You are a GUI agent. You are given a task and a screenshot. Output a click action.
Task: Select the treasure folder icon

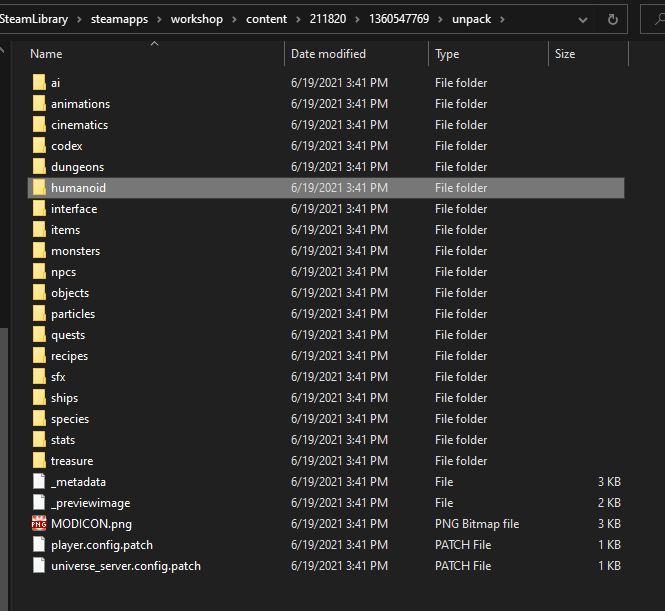(39, 461)
